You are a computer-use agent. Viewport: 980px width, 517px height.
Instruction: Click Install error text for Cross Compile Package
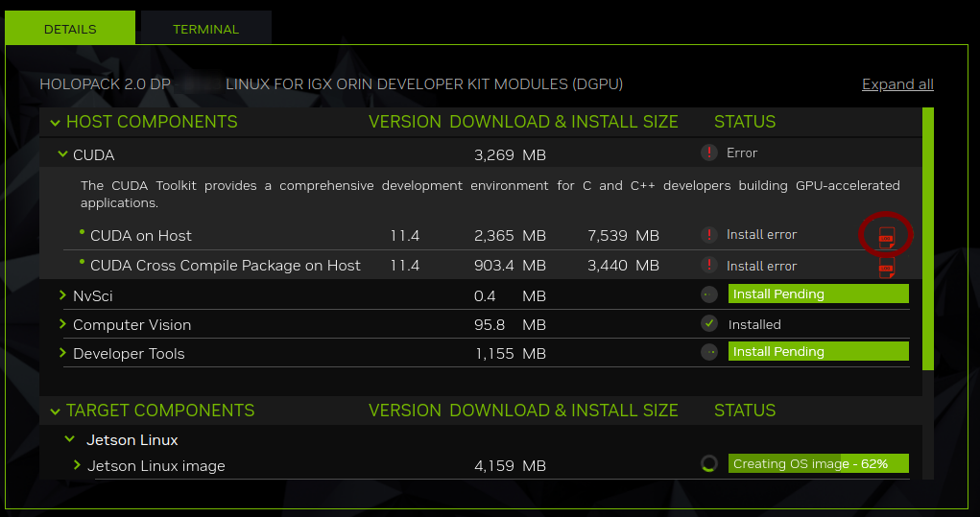tap(761, 266)
